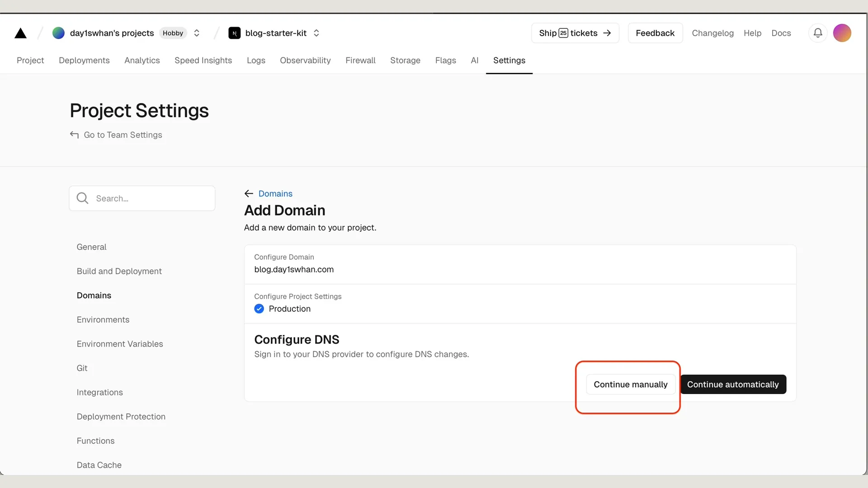Open the Docs link
This screenshot has width=868, height=488.
coord(781,33)
